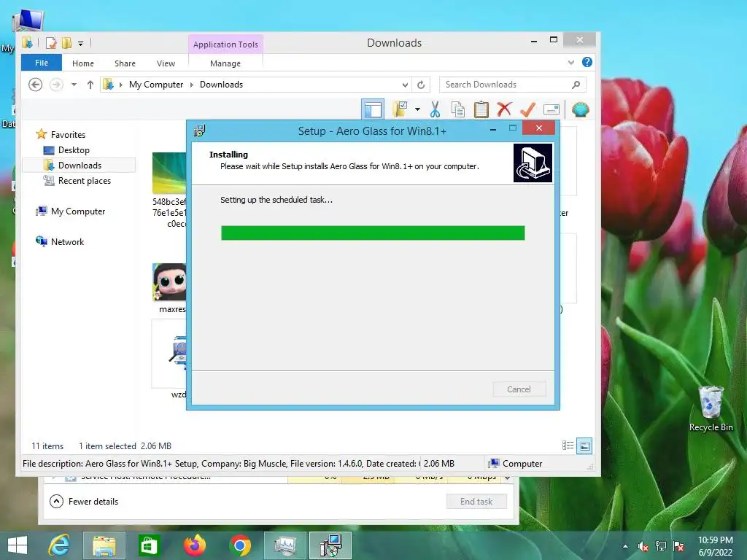The height and width of the screenshot is (560, 747).
Task: Open the Manage ribbon tab
Action: click(225, 63)
